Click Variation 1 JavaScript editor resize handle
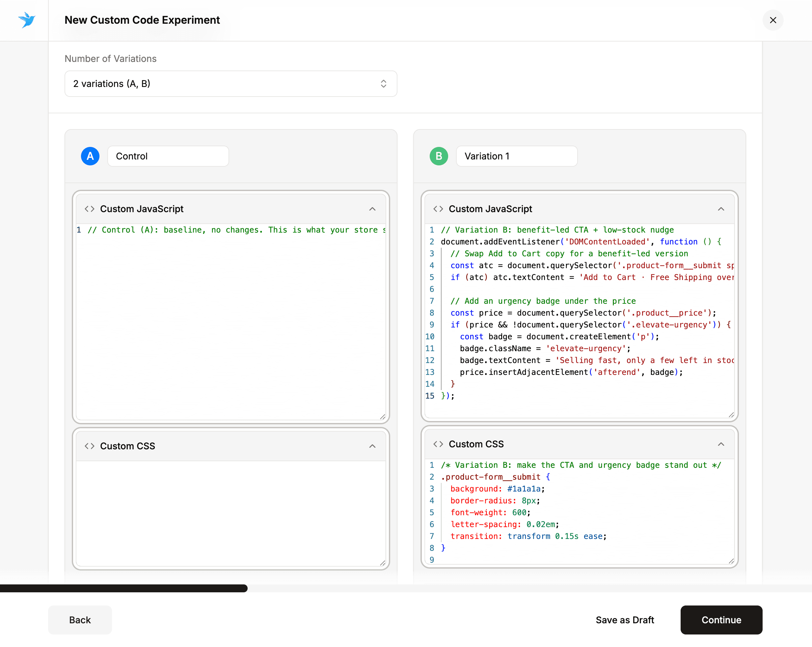This screenshot has height=647, width=812. point(731,414)
